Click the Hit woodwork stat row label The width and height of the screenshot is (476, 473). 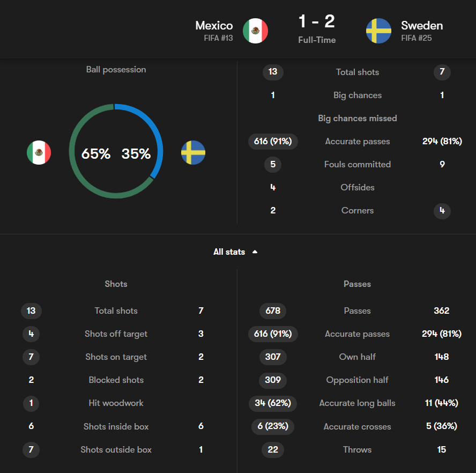click(x=116, y=403)
